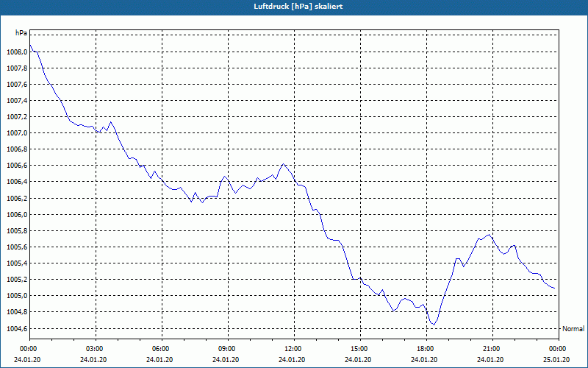Click the 1004,8 value on the y-axis

[x=17, y=312]
